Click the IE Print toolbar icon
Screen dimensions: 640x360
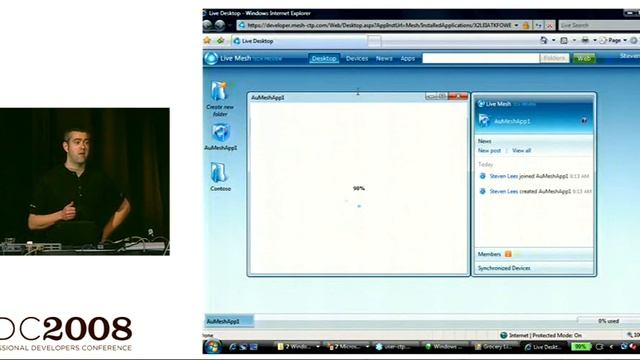585,40
